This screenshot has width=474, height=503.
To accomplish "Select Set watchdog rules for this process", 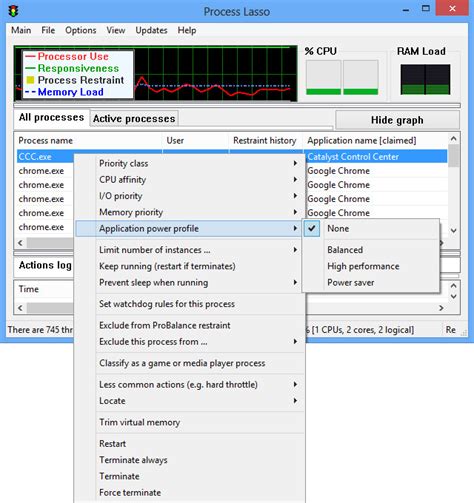I will [189, 304].
